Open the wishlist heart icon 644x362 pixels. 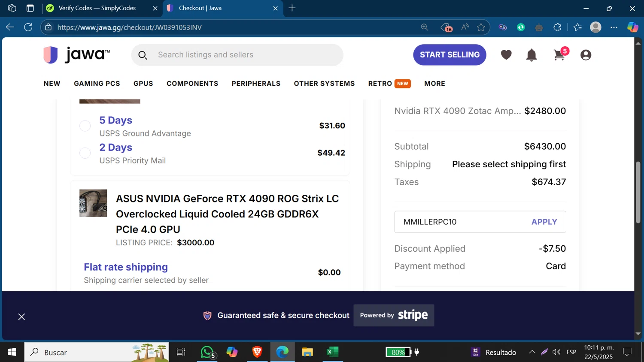[x=506, y=55]
